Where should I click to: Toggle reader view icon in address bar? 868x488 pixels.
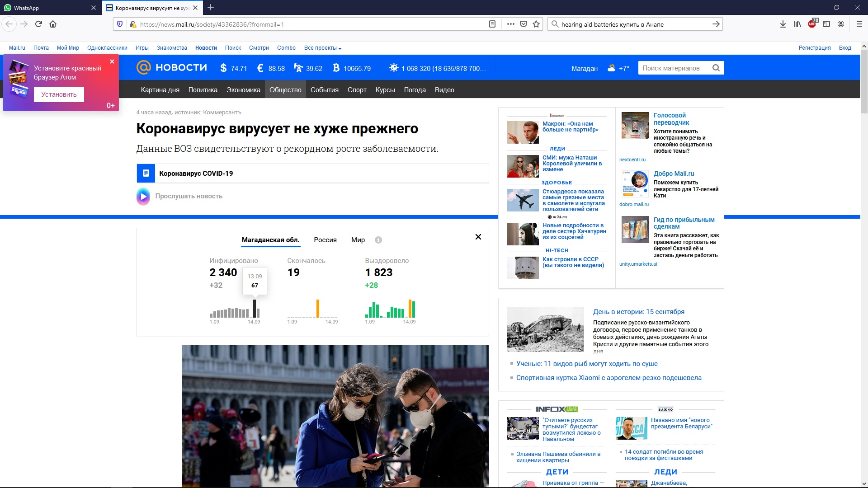(x=492, y=24)
